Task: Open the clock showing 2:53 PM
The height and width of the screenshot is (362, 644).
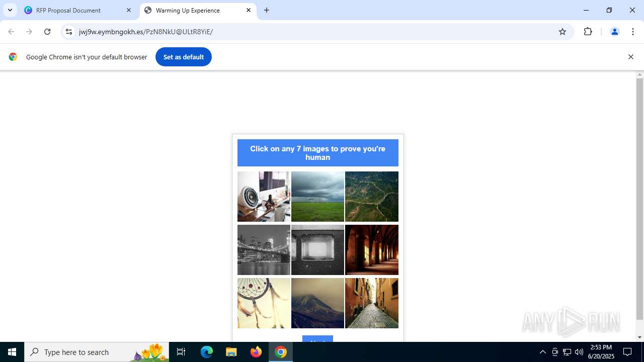Action: 601,352
